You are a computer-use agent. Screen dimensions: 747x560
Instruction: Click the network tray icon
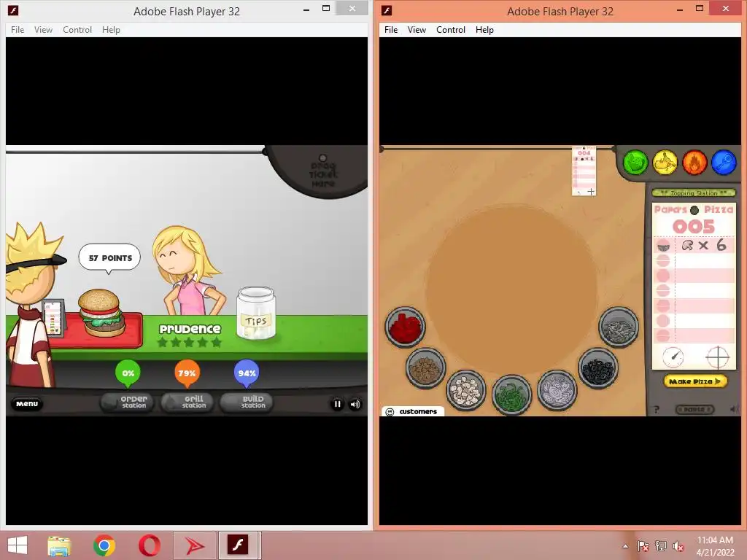coord(661,546)
